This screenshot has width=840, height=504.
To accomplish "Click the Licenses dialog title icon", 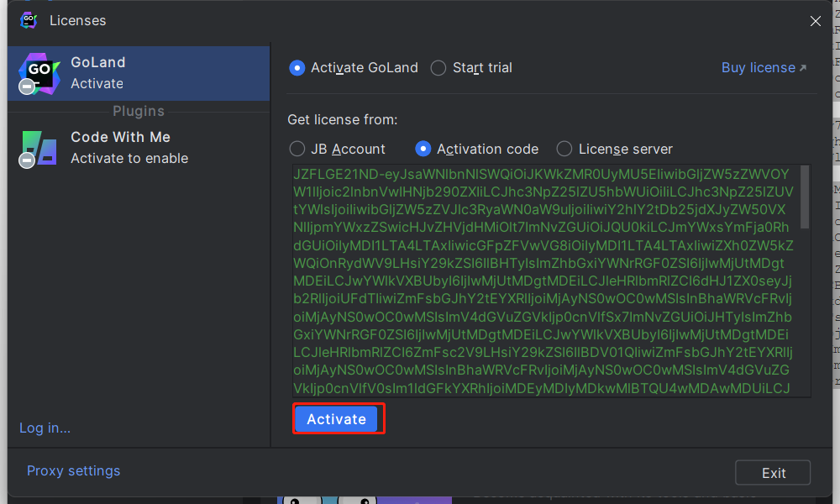I will pyautogui.click(x=29, y=20).
